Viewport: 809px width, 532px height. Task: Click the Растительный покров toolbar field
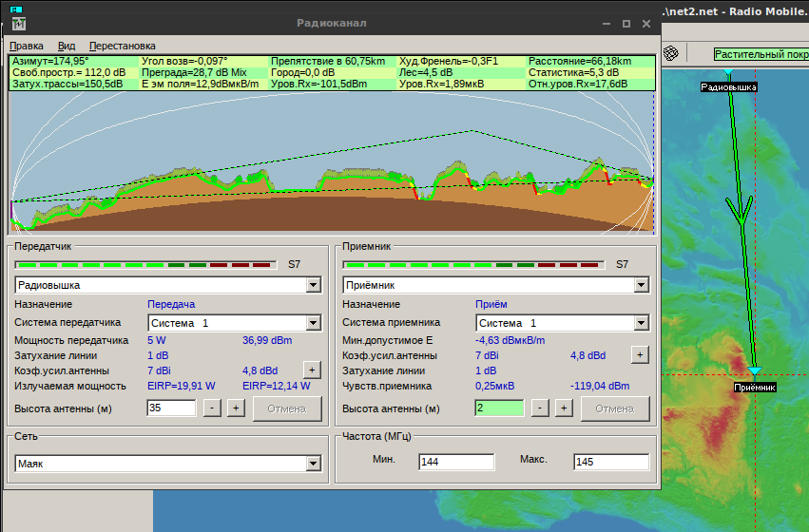coord(761,54)
